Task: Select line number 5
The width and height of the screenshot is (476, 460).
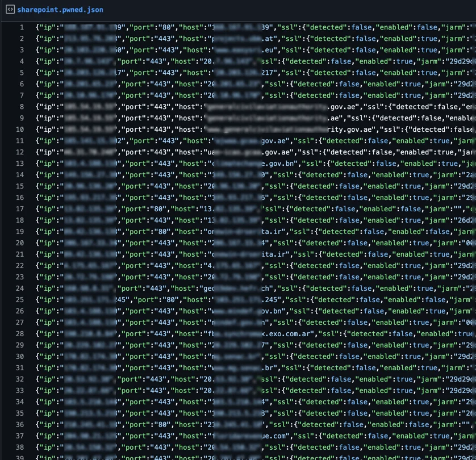Action: pyautogui.click(x=22, y=73)
